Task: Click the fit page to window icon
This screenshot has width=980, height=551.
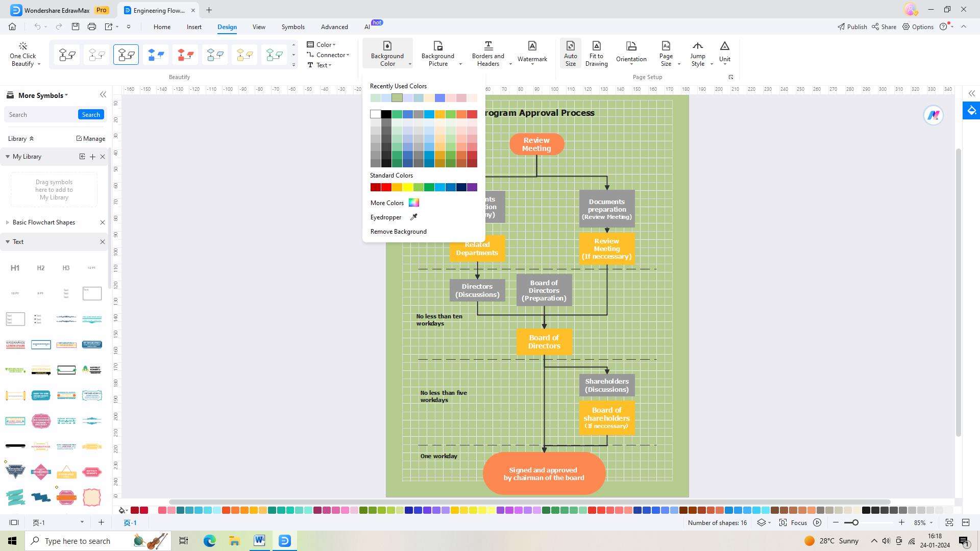Action: (x=949, y=523)
